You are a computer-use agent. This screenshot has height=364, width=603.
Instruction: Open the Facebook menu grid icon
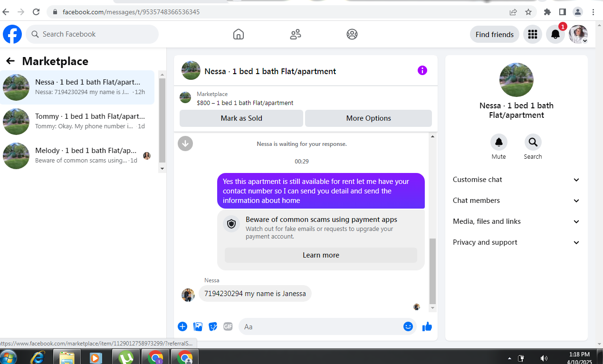tap(533, 34)
